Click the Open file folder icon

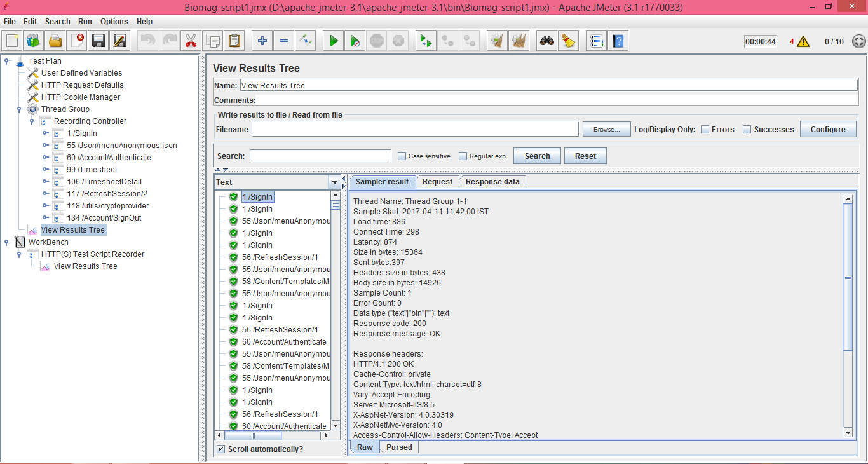point(55,41)
